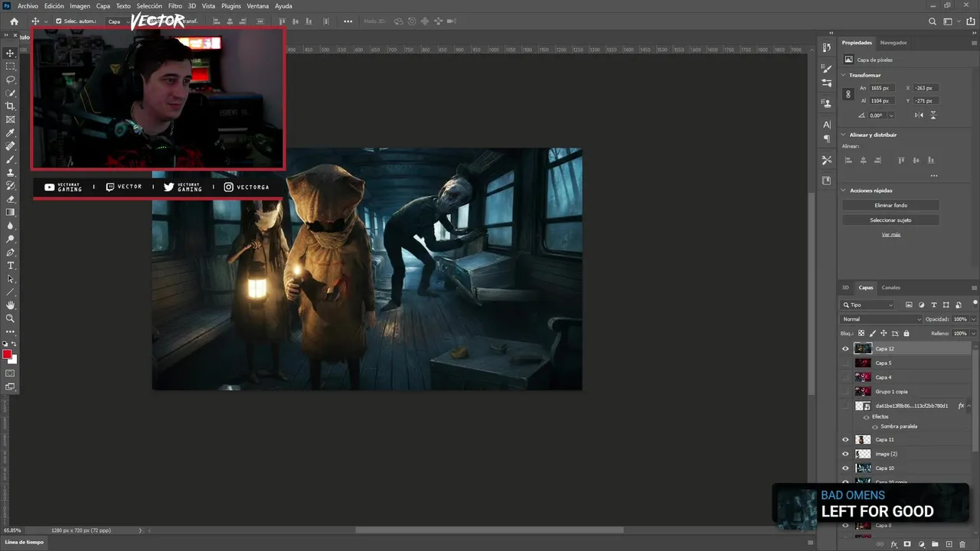This screenshot has width=980, height=551.
Task: Create a new layer with the plus icon
Action: [x=949, y=544]
